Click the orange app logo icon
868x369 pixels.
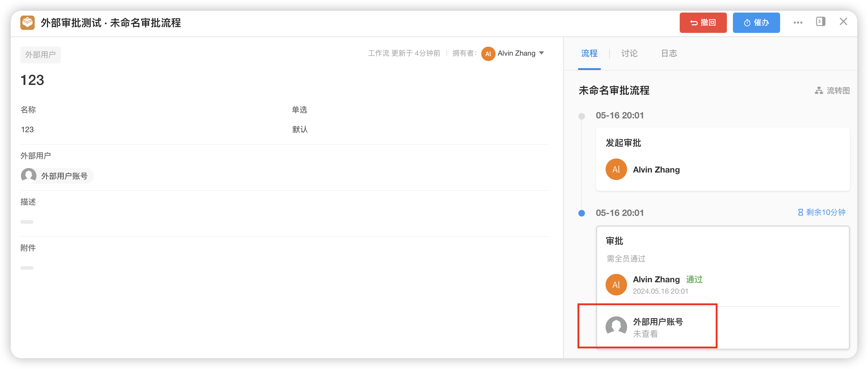27,23
